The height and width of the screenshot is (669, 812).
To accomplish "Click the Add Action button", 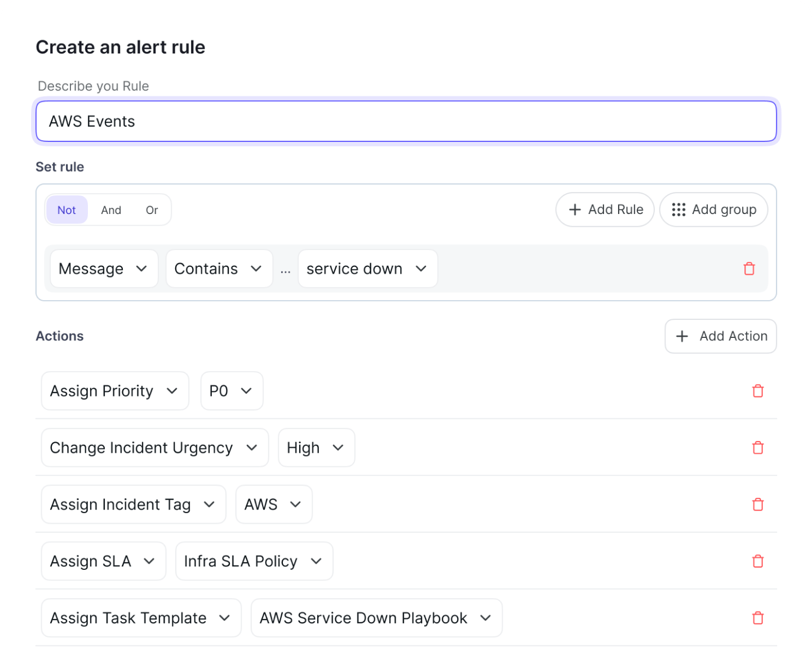I will 721,336.
